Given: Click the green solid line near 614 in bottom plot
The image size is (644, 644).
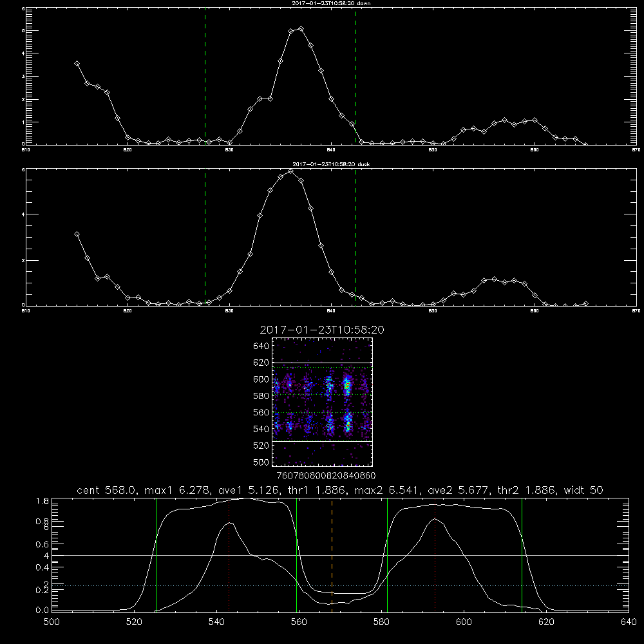Looking at the screenshot, I should click(522, 554).
